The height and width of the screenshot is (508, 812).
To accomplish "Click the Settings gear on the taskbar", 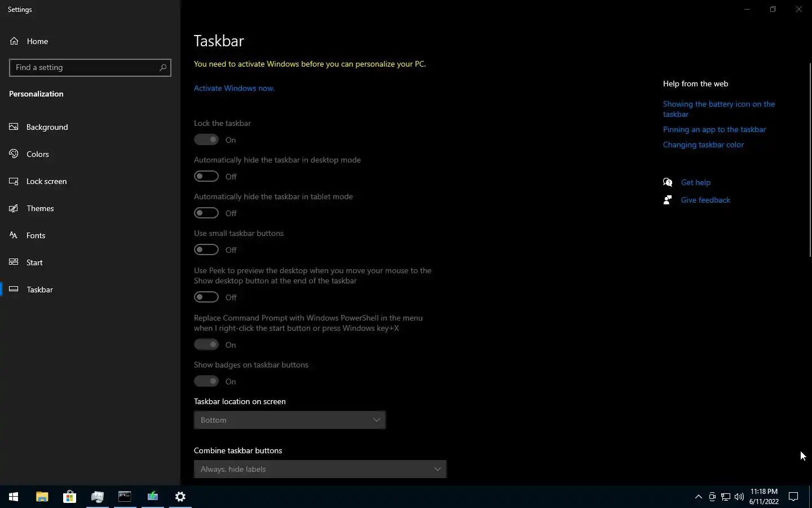I will (x=180, y=497).
